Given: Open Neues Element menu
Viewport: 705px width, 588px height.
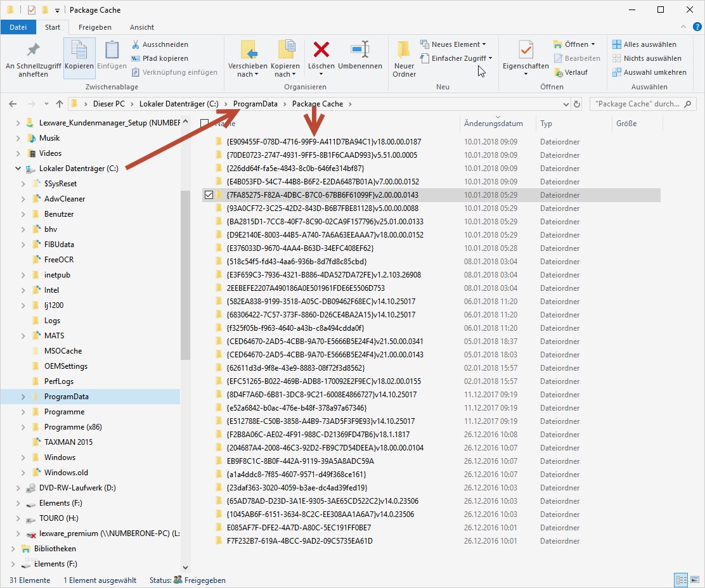Looking at the screenshot, I should (x=453, y=44).
